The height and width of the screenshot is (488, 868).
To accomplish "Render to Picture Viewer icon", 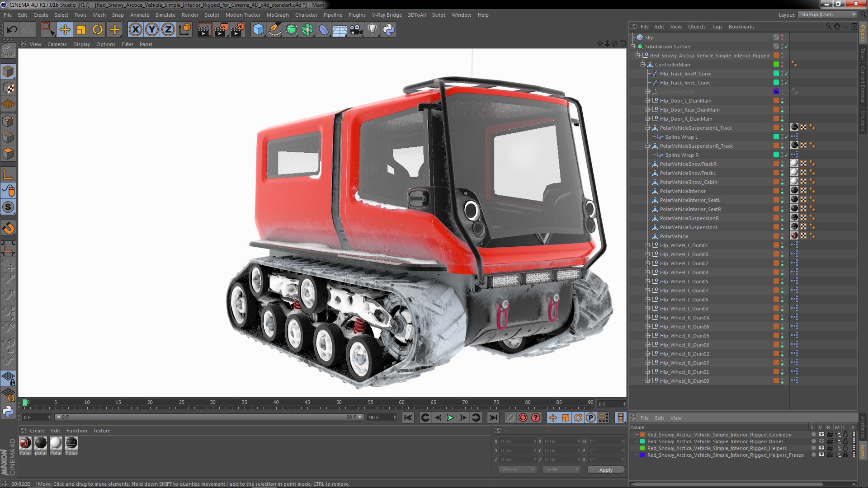I will [x=221, y=30].
